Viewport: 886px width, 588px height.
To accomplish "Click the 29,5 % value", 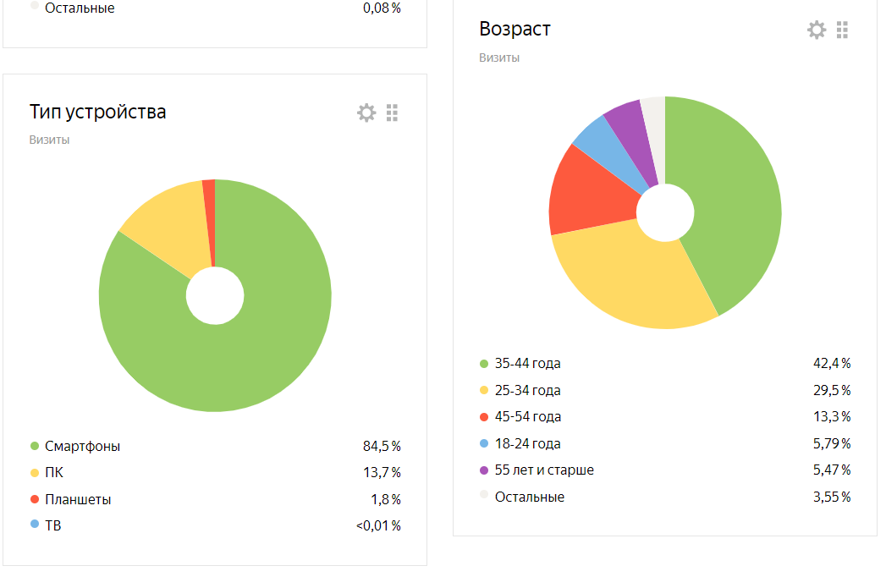I will click(832, 390).
